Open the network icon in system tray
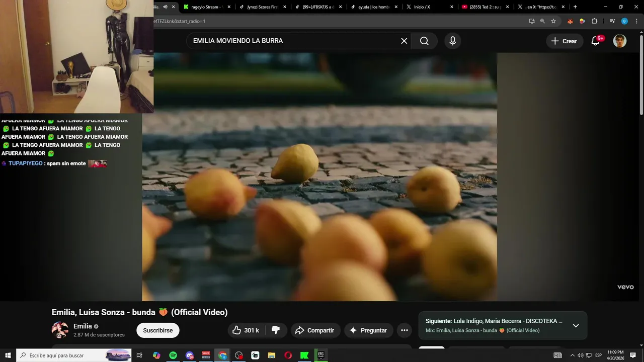Viewport: 644px width, 362px height. (589, 355)
